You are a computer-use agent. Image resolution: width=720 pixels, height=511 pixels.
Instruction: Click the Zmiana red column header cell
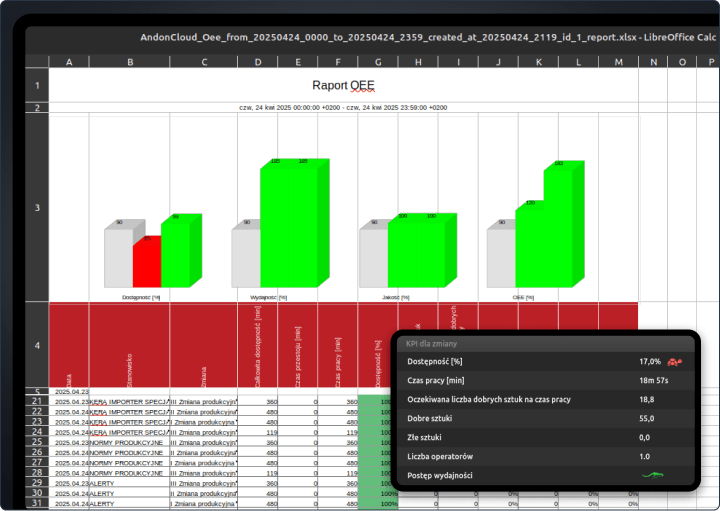point(203,345)
